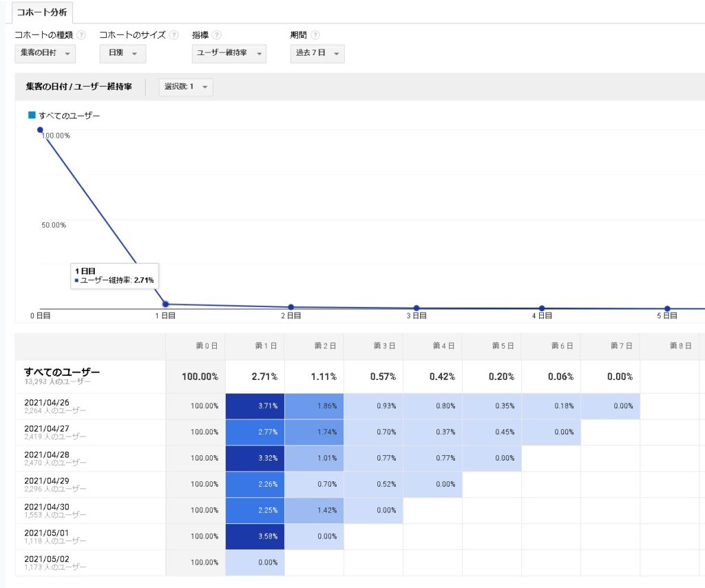Image resolution: width=705 pixels, height=588 pixels.
Task: Click help icon next to コホートの種類
Action: (82, 35)
